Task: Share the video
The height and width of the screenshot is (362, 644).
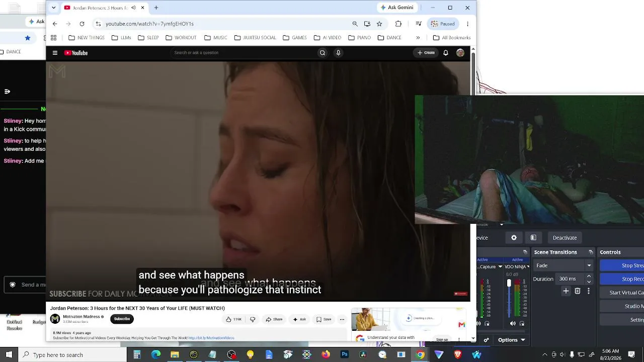Action: [x=274, y=319]
